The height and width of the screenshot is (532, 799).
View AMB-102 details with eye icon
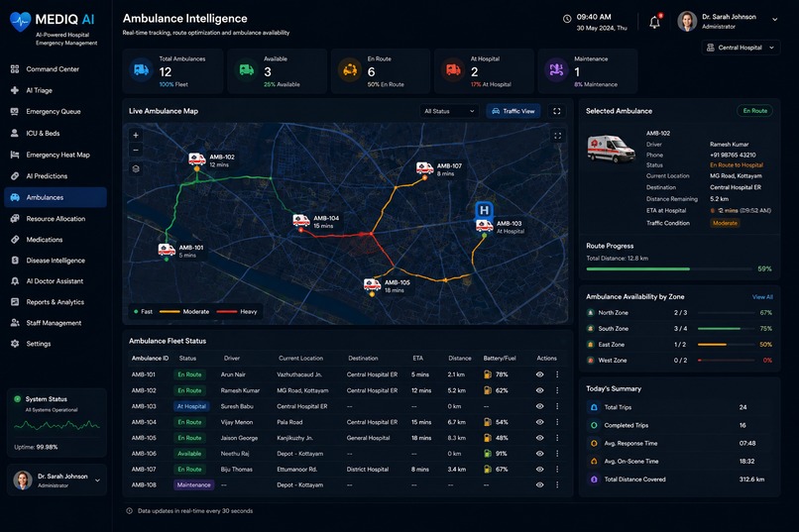click(539, 390)
